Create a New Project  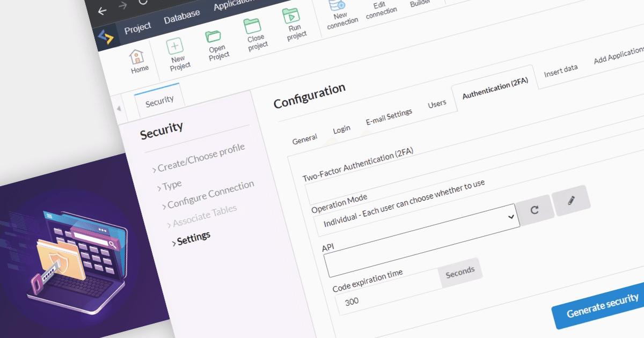click(x=178, y=54)
